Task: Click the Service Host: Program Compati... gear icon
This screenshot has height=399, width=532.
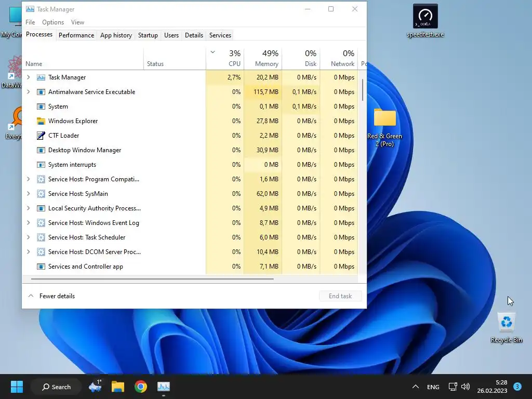Action: (x=41, y=179)
